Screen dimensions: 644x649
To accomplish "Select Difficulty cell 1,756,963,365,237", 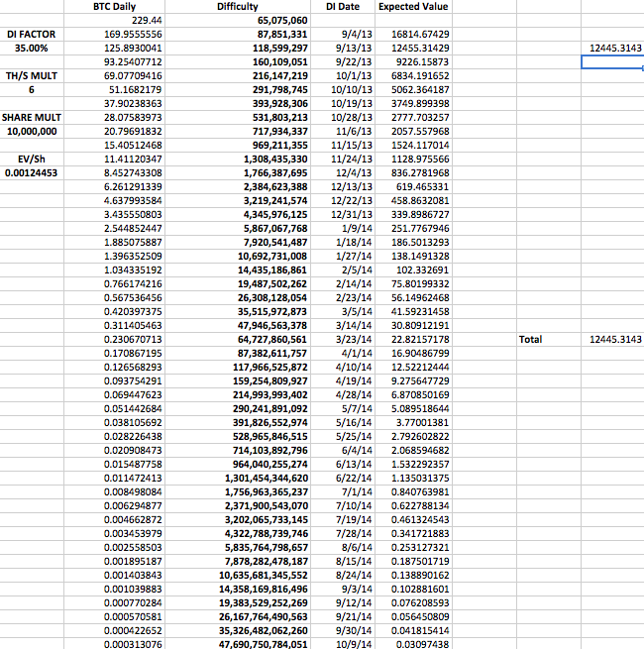I will pyautogui.click(x=238, y=491).
